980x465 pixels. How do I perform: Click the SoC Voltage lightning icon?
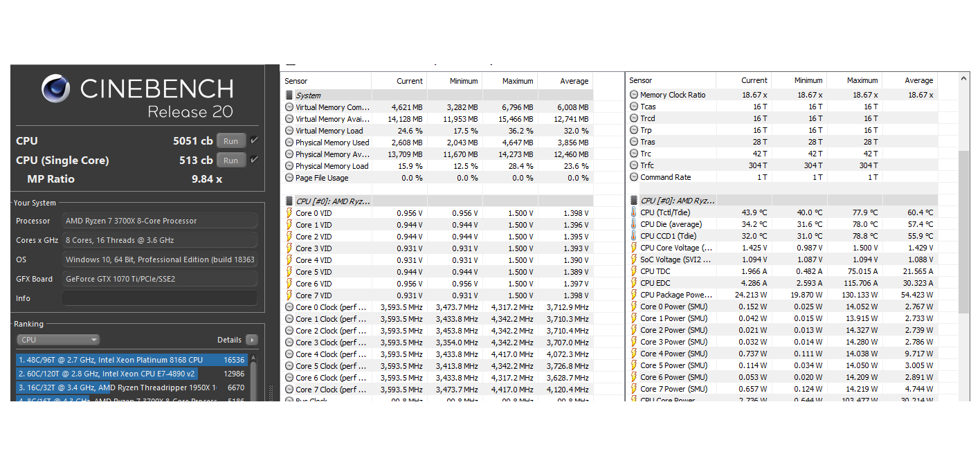tap(634, 259)
